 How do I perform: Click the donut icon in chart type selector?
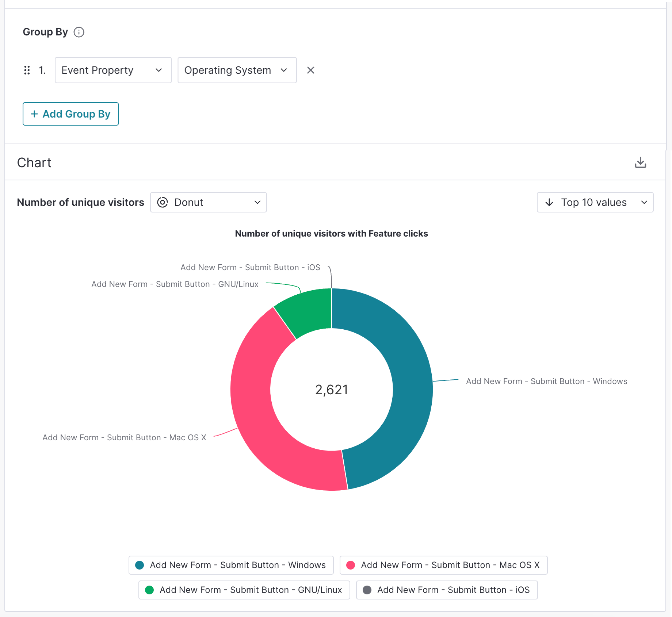tap(163, 202)
